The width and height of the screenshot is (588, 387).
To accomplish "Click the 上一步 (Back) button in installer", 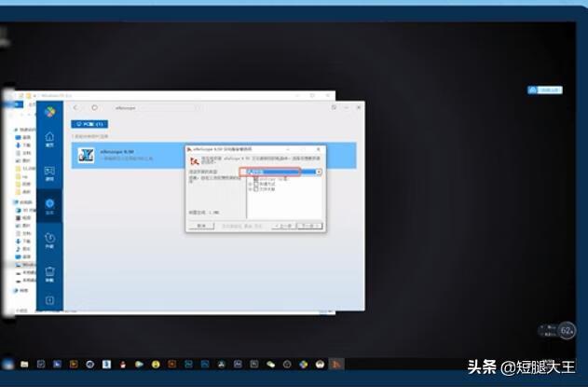I will click(x=282, y=226).
